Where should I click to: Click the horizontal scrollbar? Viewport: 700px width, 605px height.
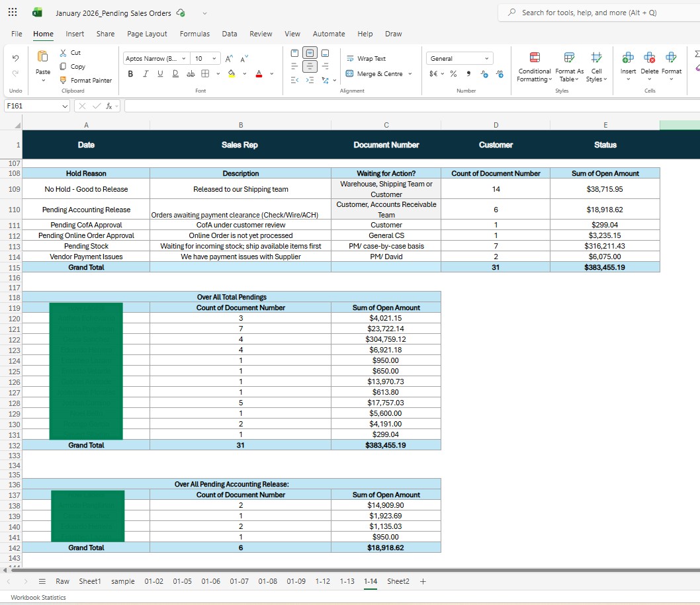[x=355, y=570]
